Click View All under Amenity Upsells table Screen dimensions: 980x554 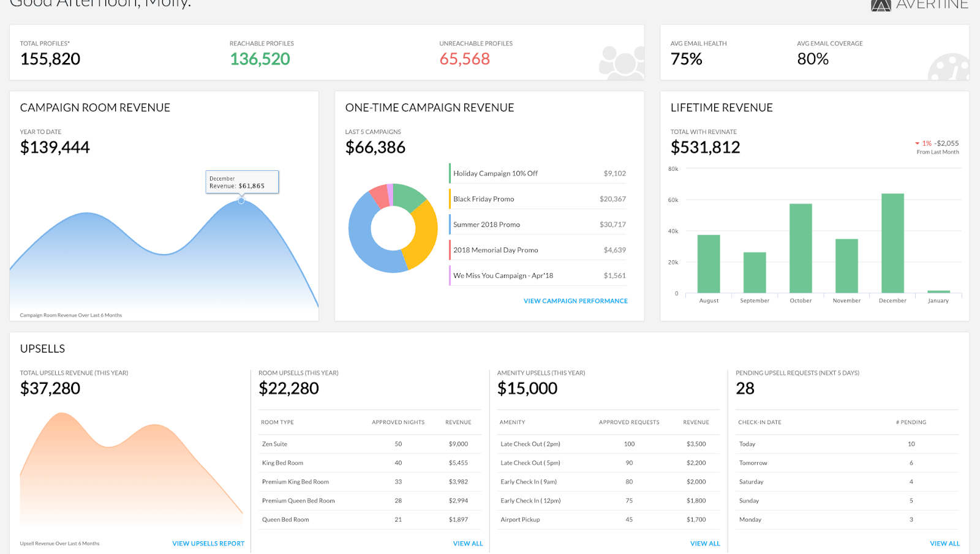705,544
